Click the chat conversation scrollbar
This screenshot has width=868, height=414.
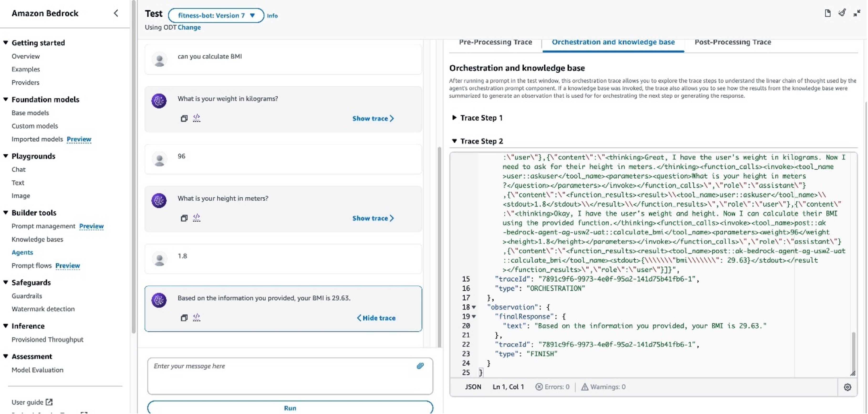tap(439, 247)
